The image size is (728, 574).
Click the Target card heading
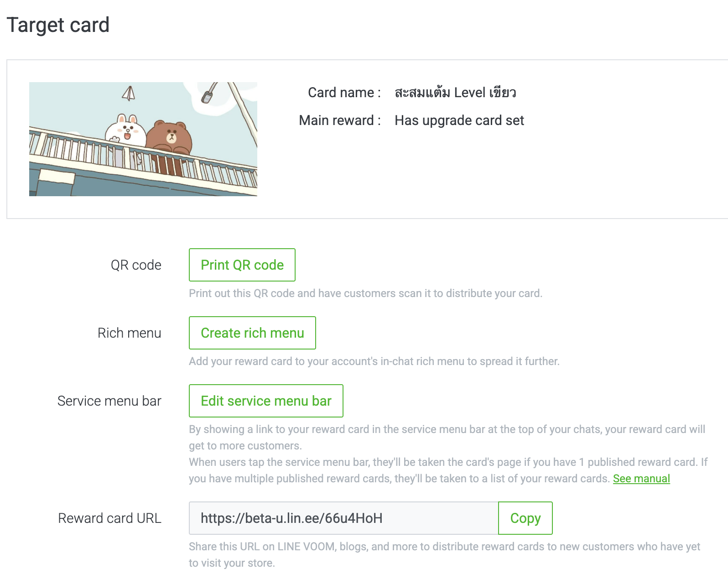tap(58, 25)
